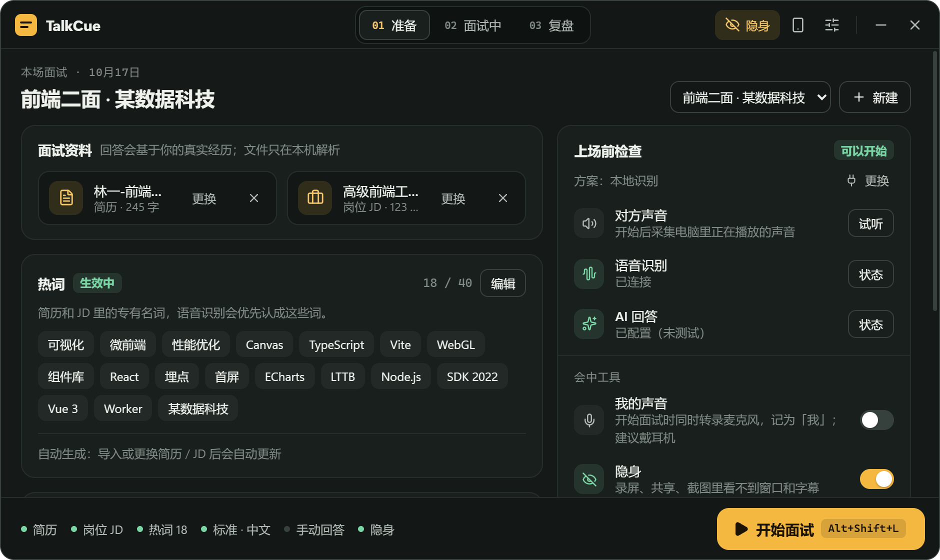
Task: Disable the 隐身 toggle switch in 会中工具
Action: tap(876, 479)
